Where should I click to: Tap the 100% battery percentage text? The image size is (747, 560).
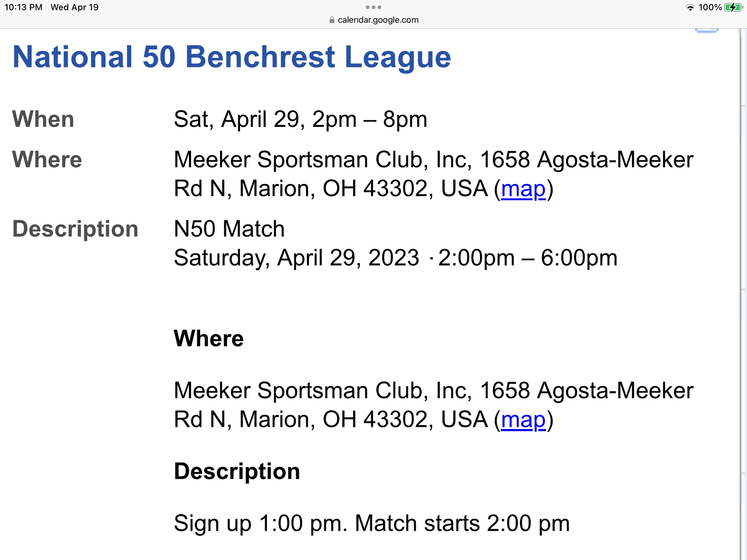[x=710, y=7]
